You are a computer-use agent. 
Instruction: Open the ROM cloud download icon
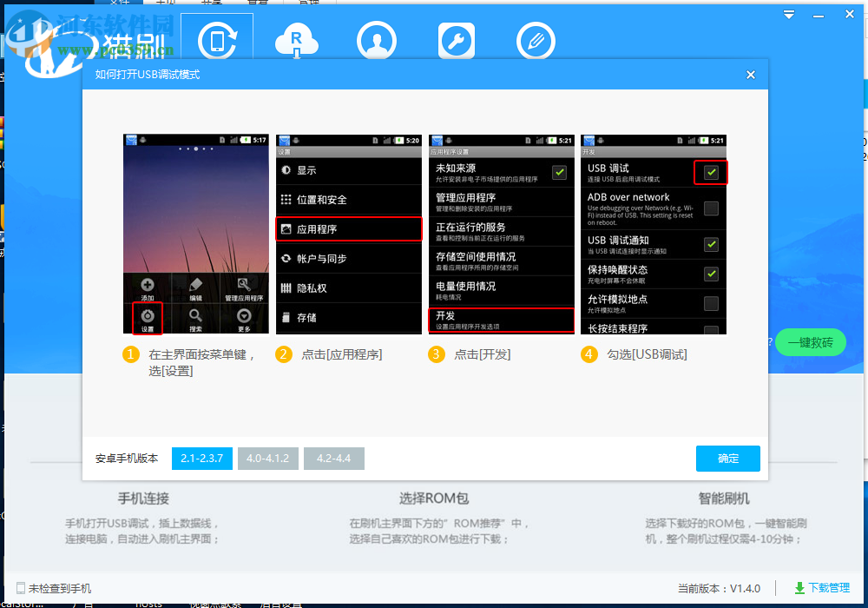(x=297, y=40)
